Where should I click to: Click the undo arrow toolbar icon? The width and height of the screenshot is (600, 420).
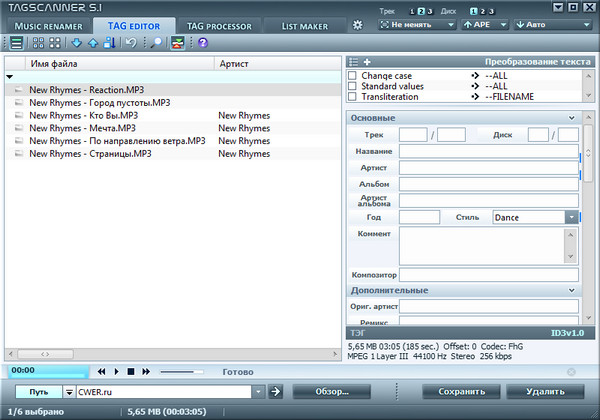[x=131, y=43]
